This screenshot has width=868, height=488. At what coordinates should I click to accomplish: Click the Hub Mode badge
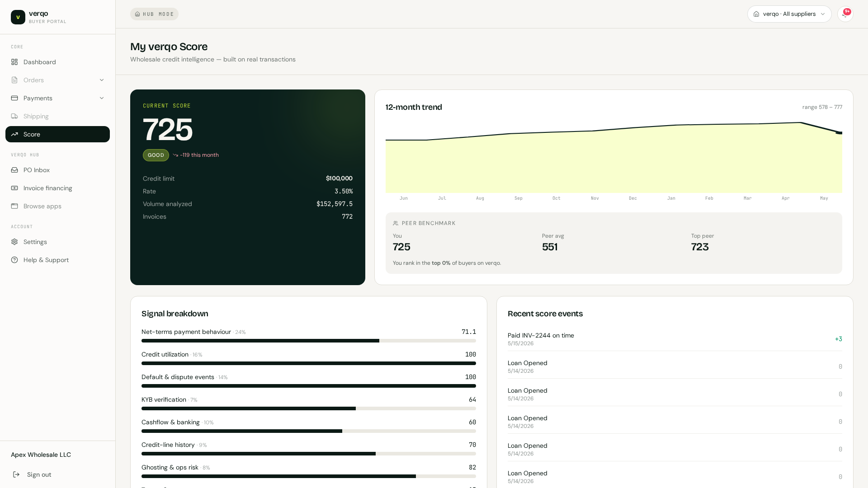click(x=154, y=14)
